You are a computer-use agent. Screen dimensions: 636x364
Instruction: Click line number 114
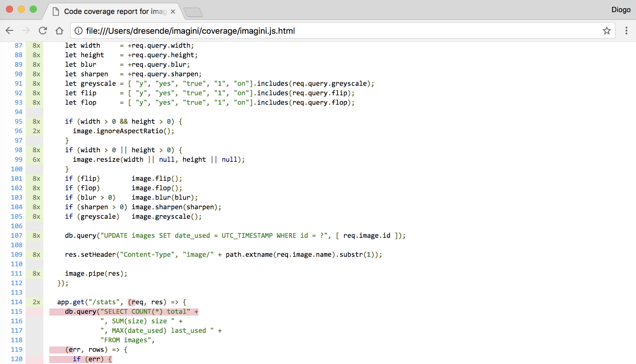(x=17, y=302)
